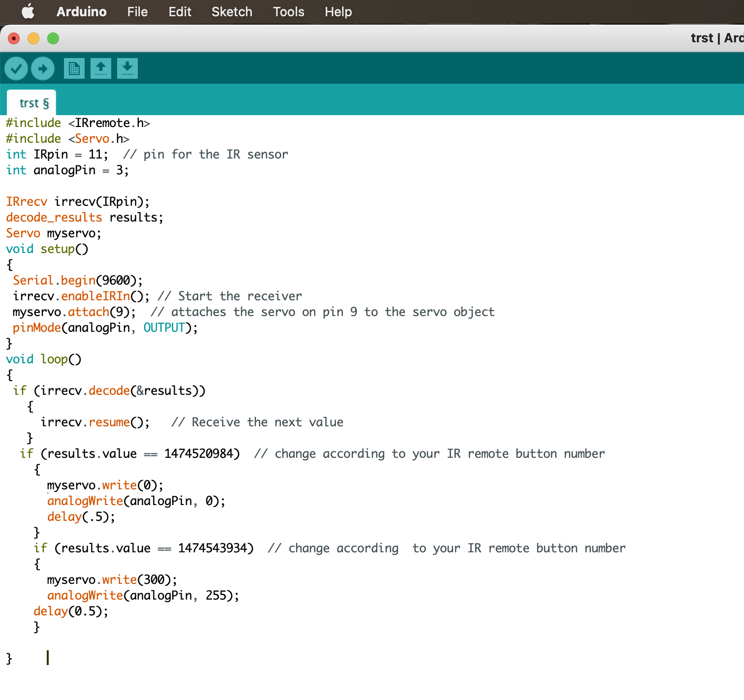Open the Help menu

point(339,12)
